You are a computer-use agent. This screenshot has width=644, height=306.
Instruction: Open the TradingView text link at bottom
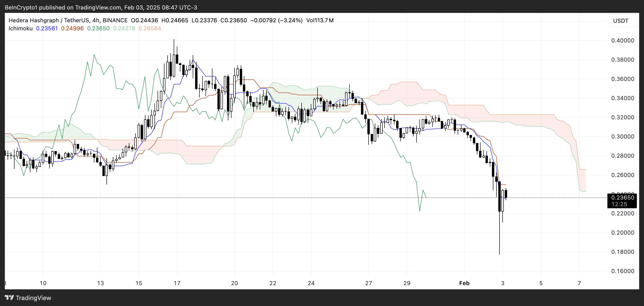tap(33, 298)
